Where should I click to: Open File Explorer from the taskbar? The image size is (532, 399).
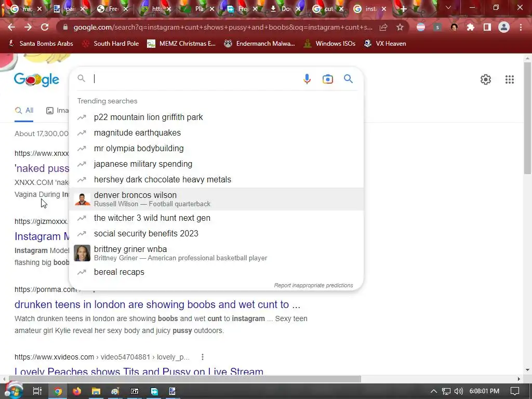(96, 391)
